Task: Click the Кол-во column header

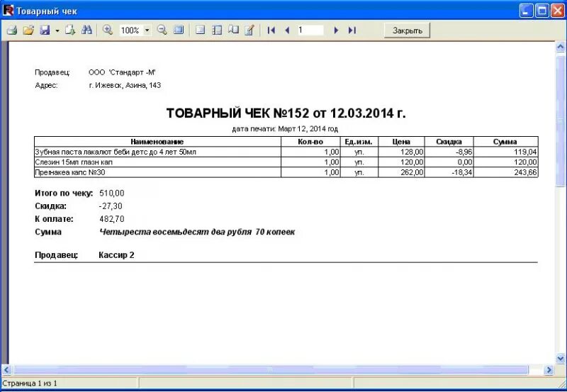Action: click(310, 142)
